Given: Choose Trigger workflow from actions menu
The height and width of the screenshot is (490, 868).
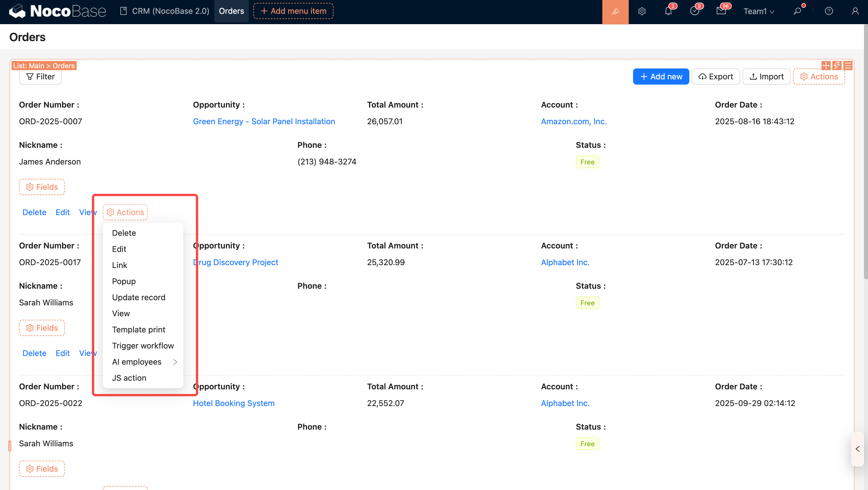Looking at the screenshot, I should tap(143, 346).
